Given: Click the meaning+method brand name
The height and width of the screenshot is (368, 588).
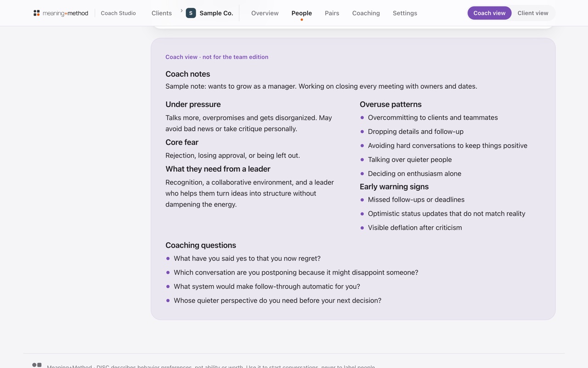Looking at the screenshot, I should (x=65, y=13).
